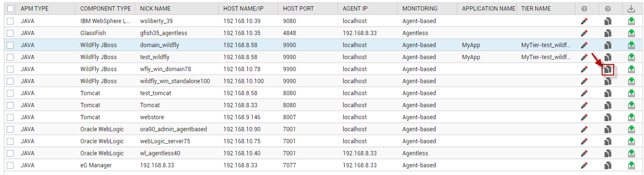Click download icon in table header
This screenshot has width=644, height=175.
[x=631, y=9]
